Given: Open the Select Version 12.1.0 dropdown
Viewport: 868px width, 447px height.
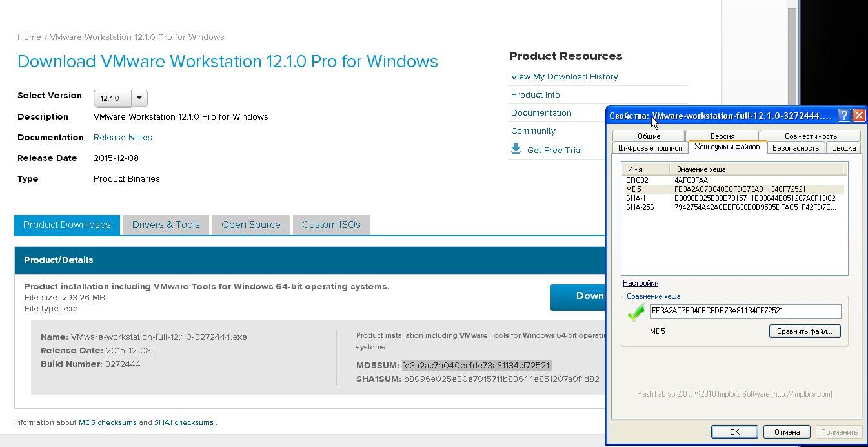Looking at the screenshot, I should coord(121,98).
